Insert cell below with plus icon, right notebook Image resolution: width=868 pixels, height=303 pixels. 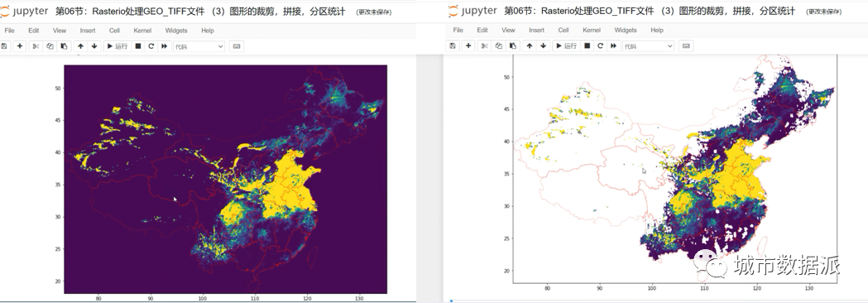coord(468,46)
